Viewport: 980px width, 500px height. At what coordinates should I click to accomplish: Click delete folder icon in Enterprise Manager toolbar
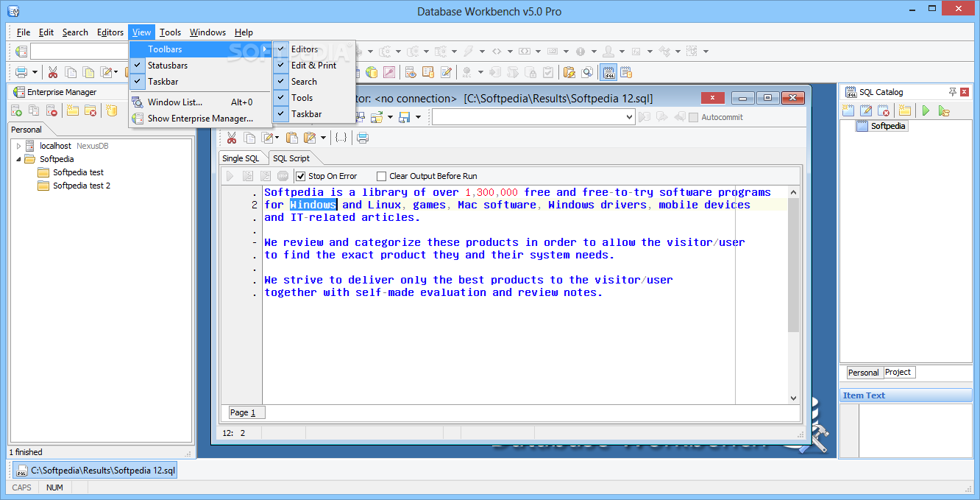[90, 110]
